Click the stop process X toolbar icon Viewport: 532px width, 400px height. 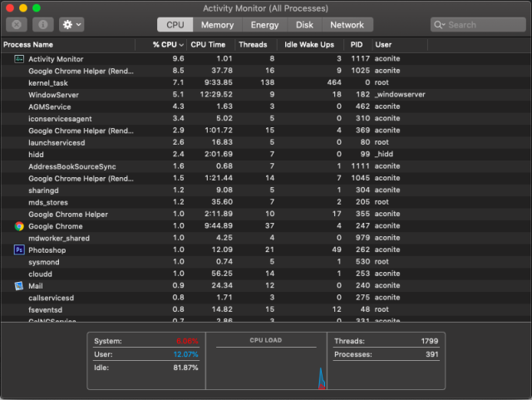[18, 25]
